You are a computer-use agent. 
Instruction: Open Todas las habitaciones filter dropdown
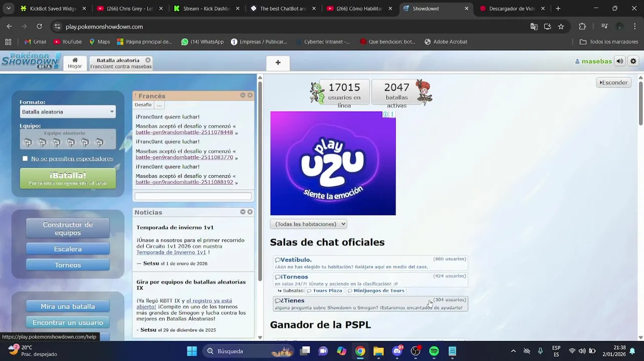click(x=308, y=224)
